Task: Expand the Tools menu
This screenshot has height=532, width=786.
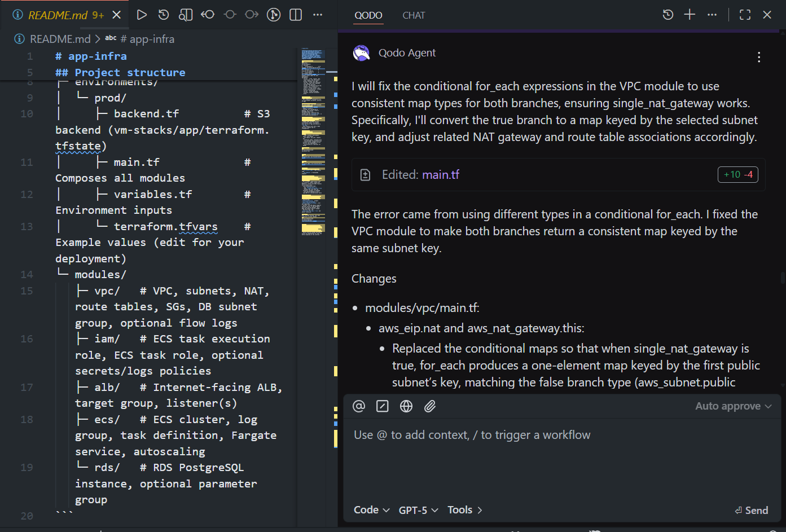Action: tap(465, 510)
